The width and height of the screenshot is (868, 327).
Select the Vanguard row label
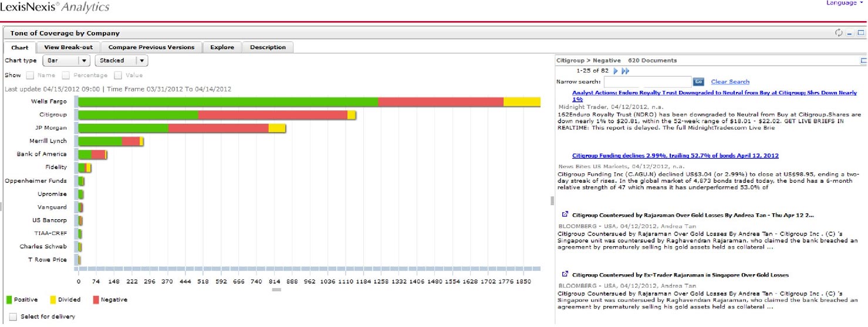pyautogui.click(x=52, y=207)
